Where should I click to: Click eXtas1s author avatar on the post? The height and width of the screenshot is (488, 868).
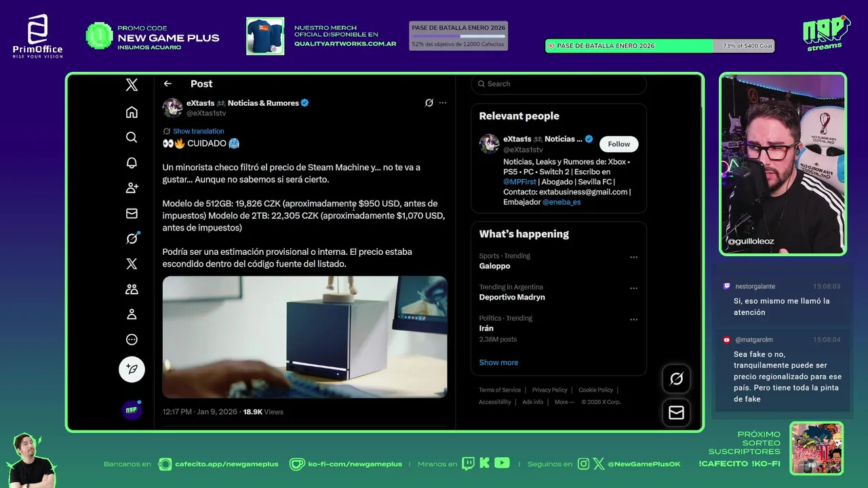(x=172, y=108)
